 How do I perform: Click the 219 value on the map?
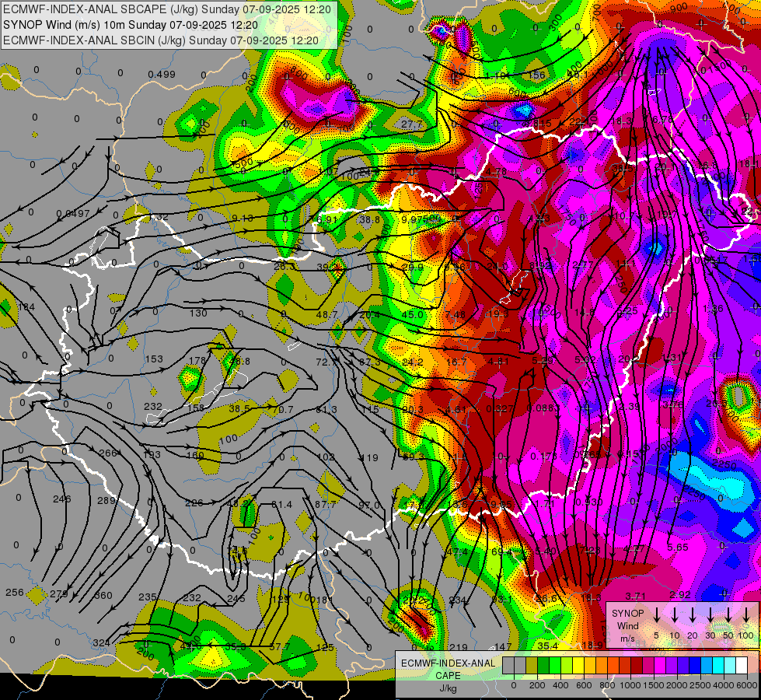click(x=458, y=647)
